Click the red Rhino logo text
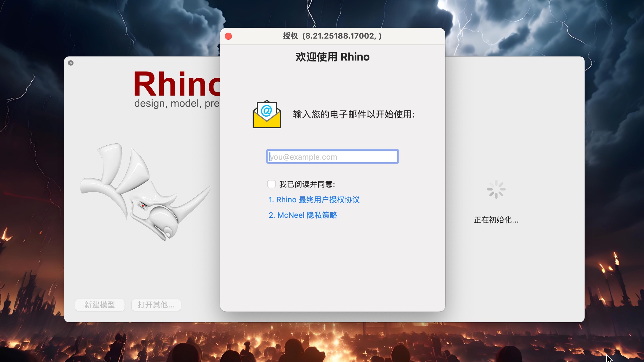 (177, 84)
